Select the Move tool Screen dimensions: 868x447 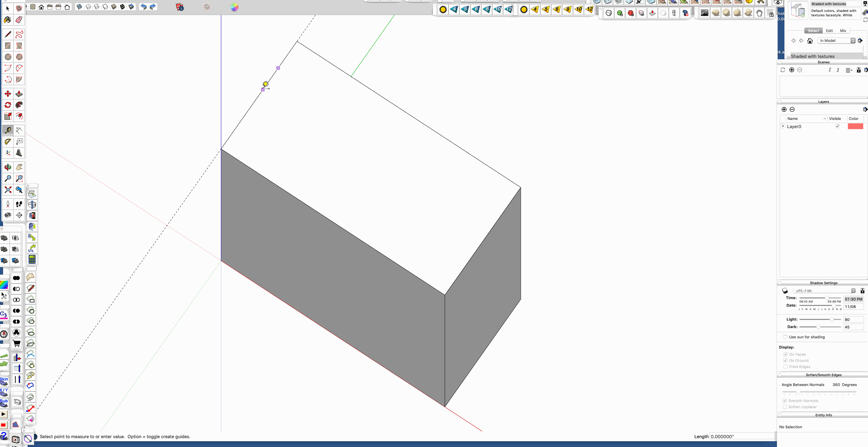[x=8, y=94]
